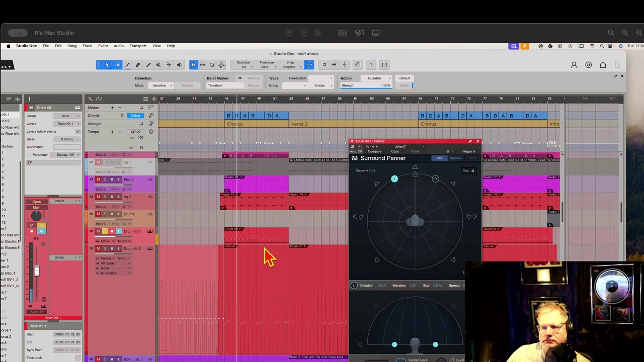Show automation with the curve icon
This screenshot has width=644, height=362.
99,99
